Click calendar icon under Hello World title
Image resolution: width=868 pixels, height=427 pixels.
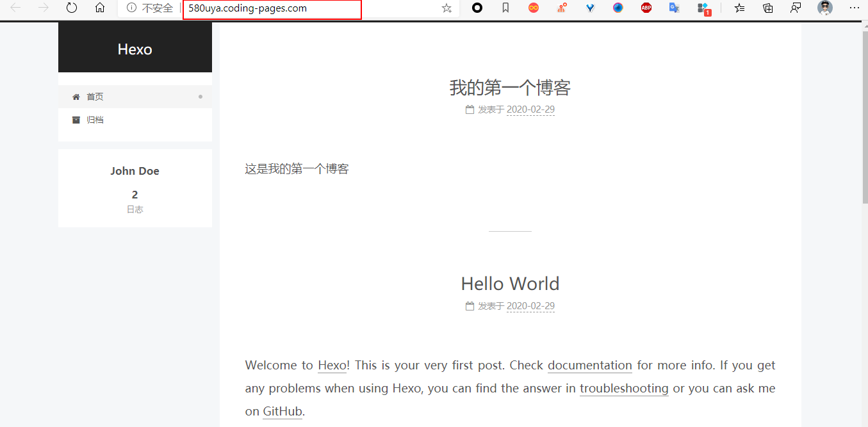click(x=470, y=306)
